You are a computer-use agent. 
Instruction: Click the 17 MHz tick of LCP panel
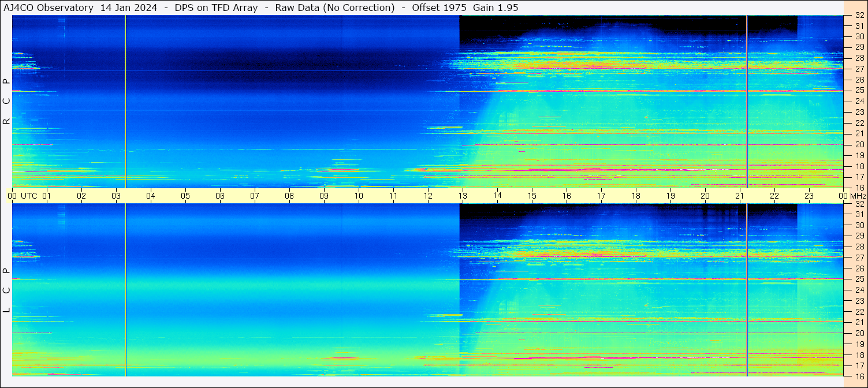point(859,365)
